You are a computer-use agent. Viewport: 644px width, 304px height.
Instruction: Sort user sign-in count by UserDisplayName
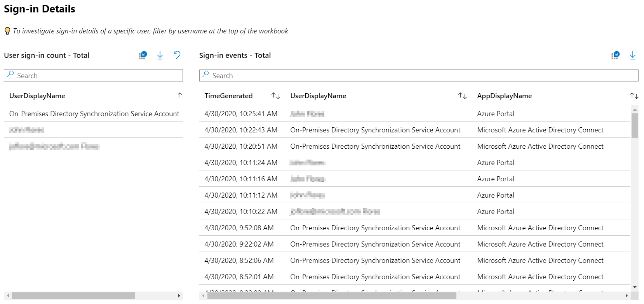click(180, 96)
